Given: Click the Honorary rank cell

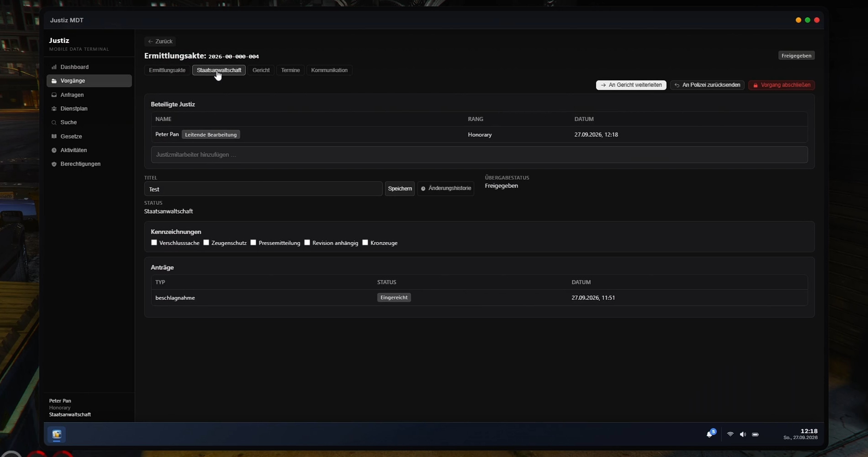Looking at the screenshot, I should tap(480, 135).
